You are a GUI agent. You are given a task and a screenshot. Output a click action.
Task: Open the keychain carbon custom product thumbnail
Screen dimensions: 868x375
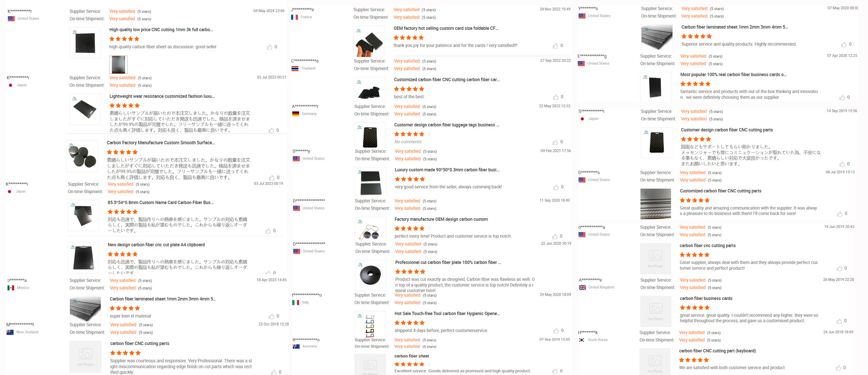(x=370, y=229)
